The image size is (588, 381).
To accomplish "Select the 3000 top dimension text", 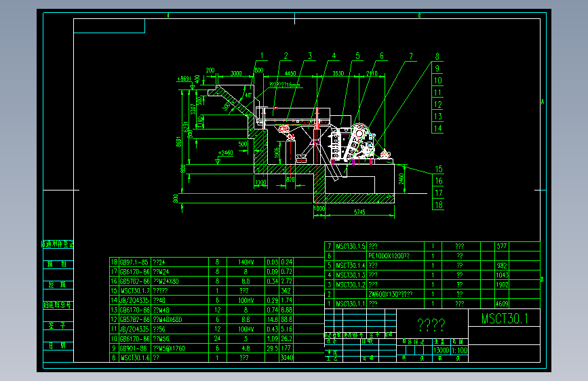I will (236, 73).
